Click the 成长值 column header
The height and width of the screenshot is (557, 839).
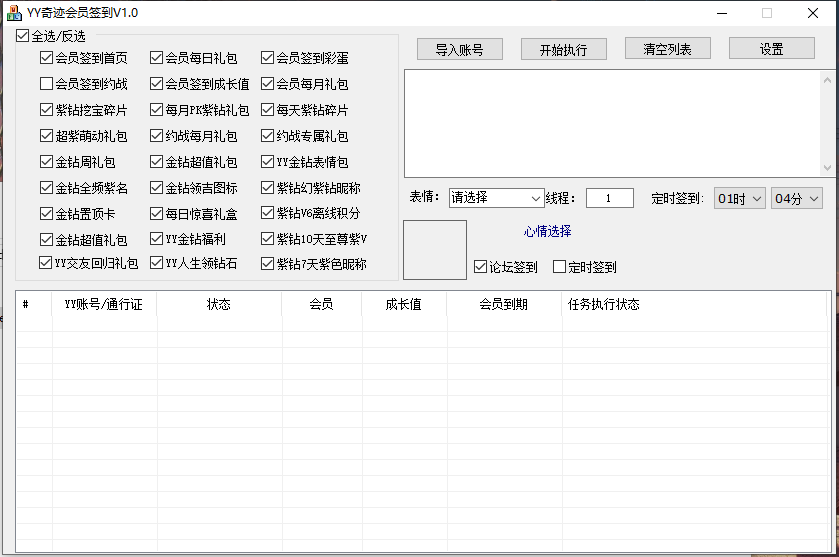click(404, 304)
